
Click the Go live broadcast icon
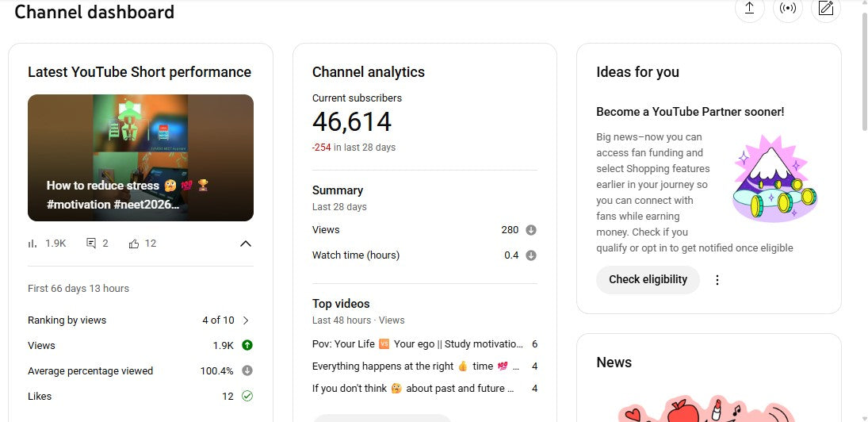click(787, 9)
